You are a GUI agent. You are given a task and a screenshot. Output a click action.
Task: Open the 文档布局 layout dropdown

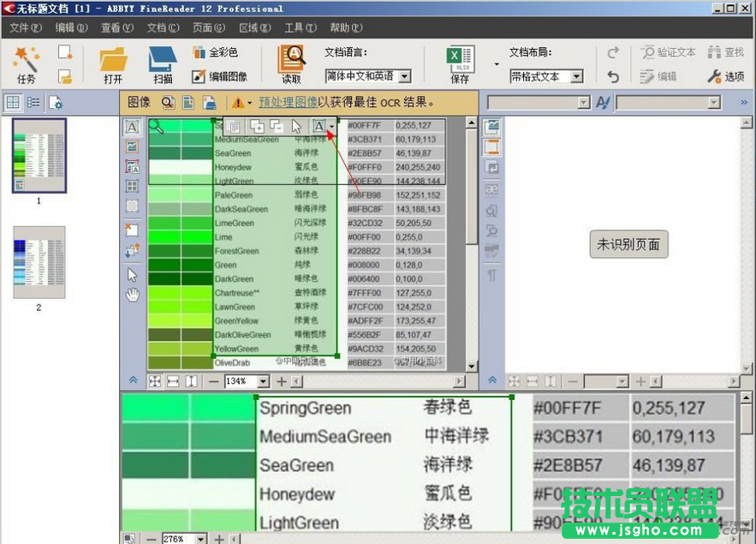546,76
